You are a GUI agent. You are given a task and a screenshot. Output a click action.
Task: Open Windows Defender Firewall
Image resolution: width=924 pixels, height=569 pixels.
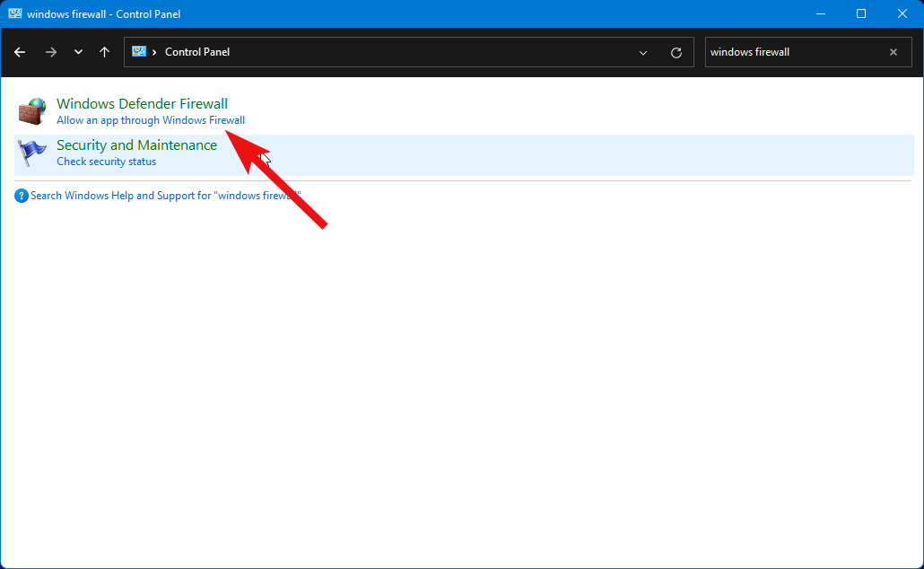142,103
